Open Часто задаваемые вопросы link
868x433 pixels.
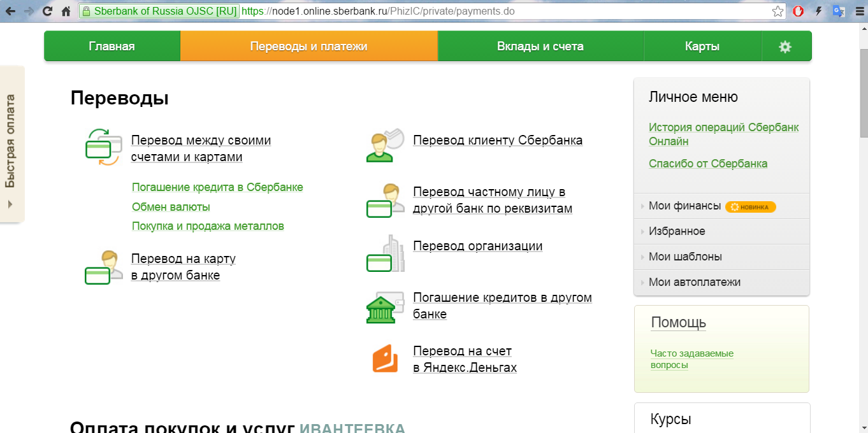click(692, 359)
